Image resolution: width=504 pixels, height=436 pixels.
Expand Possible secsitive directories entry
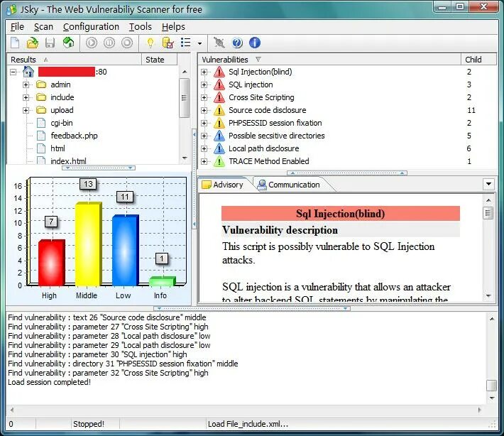(204, 136)
